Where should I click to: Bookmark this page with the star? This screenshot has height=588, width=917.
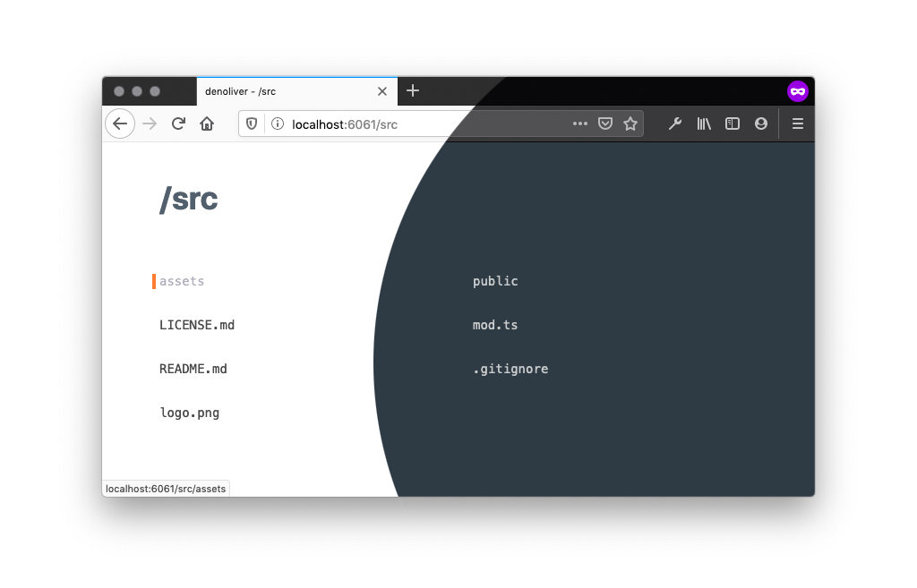630,124
